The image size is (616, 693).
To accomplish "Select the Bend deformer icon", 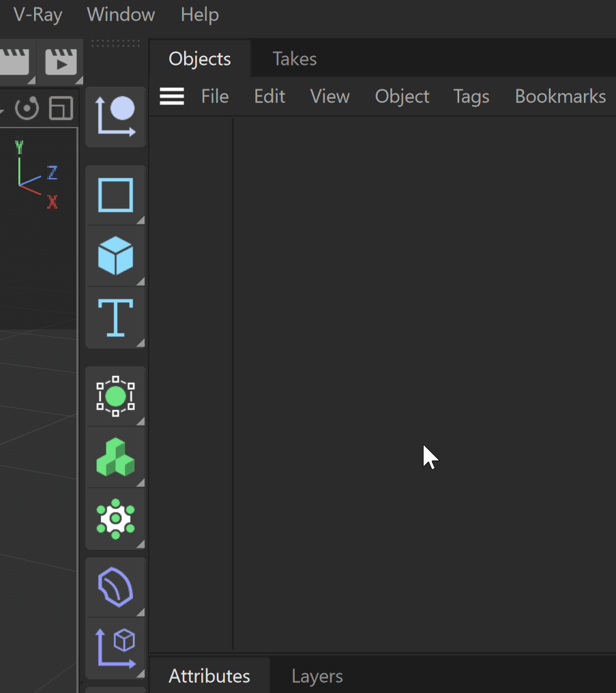I will [x=115, y=587].
